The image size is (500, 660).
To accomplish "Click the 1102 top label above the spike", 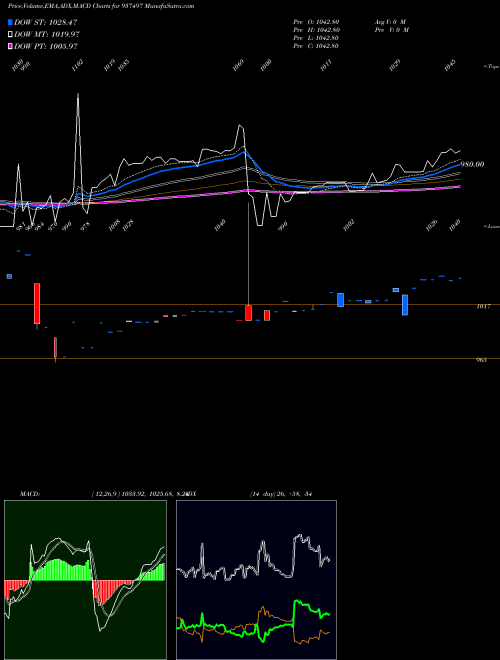I will [x=77, y=65].
